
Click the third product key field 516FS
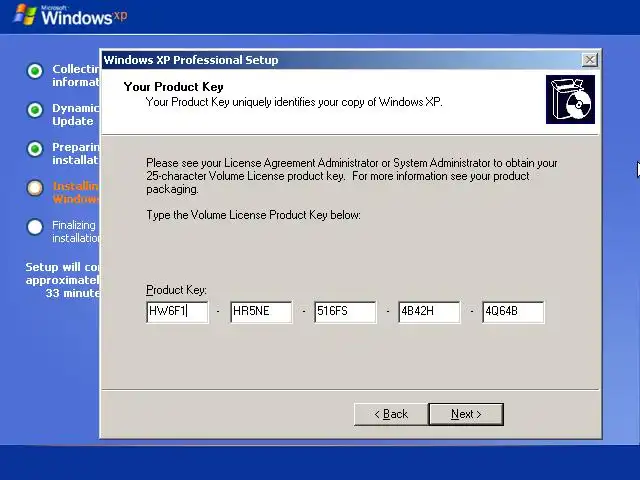coord(345,312)
